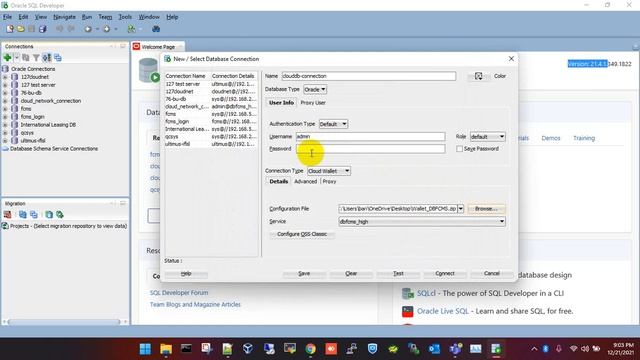Open the dropdown arrow beside the New Connection plus
The width and height of the screenshot is (640, 360).
coord(16,58)
